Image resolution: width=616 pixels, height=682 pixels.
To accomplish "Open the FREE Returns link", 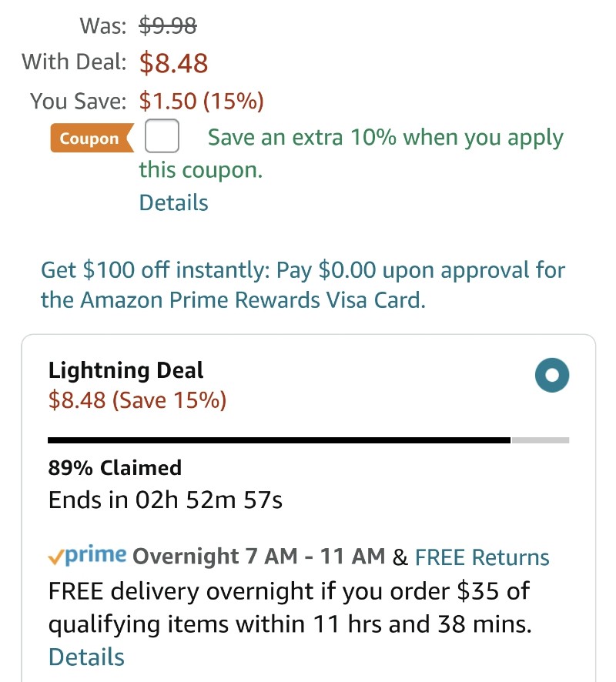I will pos(482,557).
